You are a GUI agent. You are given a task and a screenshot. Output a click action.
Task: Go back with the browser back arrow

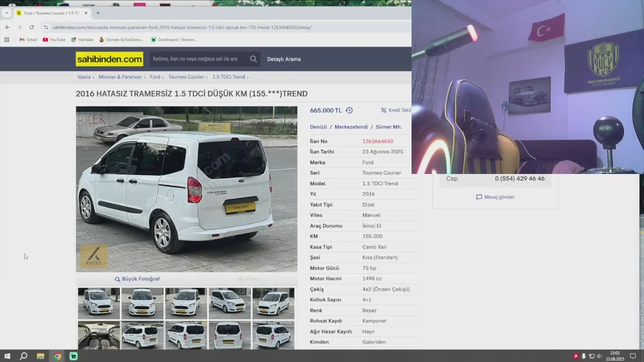(x=7, y=27)
